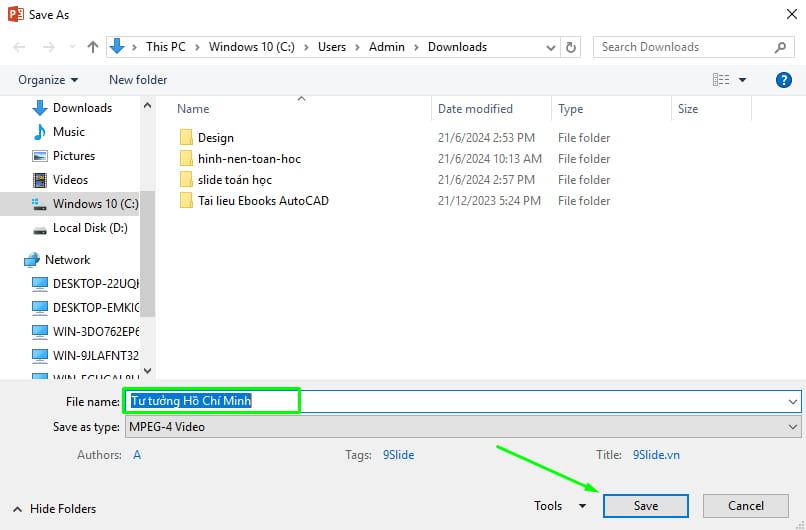This screenshot has height=530, width=806.
Task: Change the view layout icon
Action: [721, 80]
